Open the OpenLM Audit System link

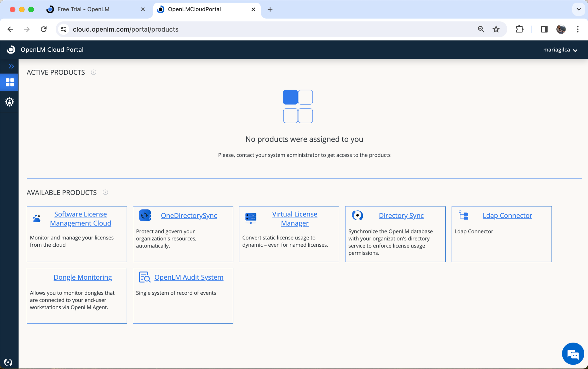(x=189, y=277)
